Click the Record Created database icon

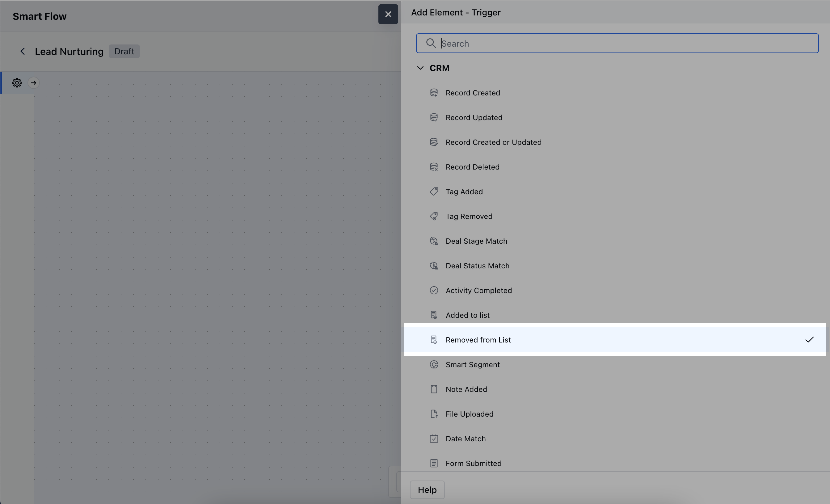[x=434, y=93]
